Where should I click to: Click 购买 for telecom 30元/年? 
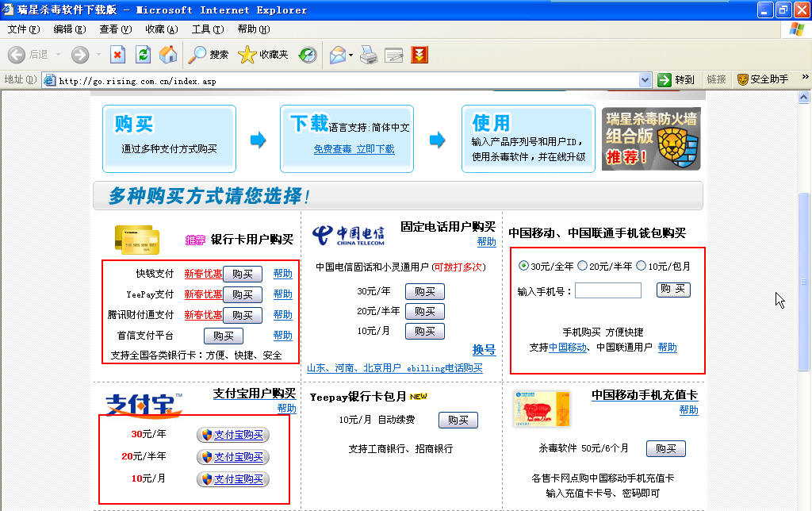(425, 292)
